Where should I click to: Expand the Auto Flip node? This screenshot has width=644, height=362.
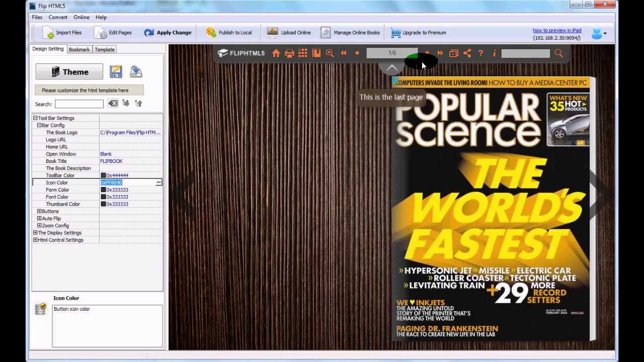pos(39,218)
